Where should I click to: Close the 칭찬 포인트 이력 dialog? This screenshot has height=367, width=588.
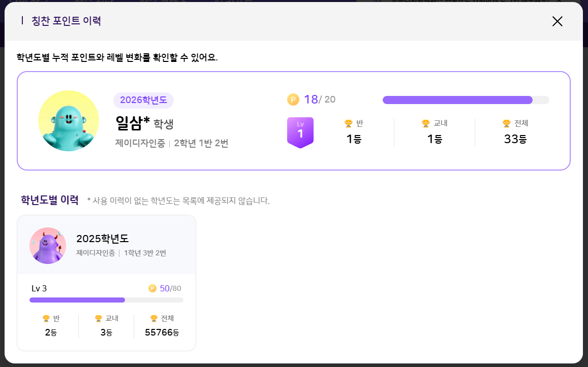(x=558, y=21)
